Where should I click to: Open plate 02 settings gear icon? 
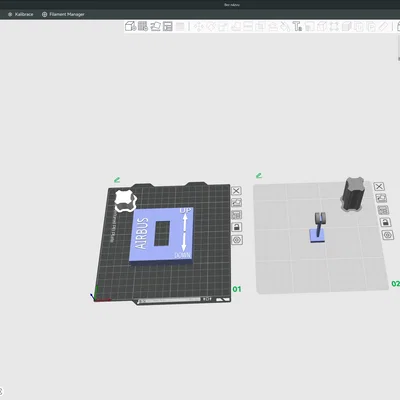387,235
